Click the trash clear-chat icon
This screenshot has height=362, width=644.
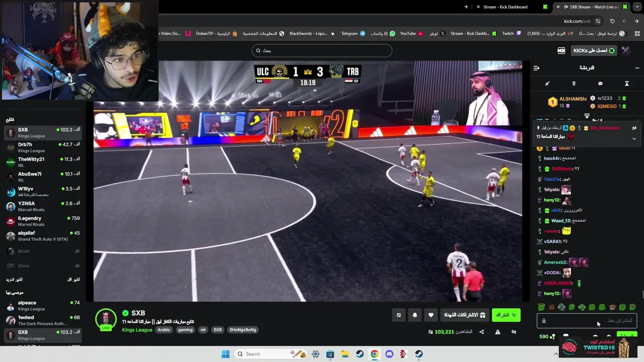pos(574,83)
